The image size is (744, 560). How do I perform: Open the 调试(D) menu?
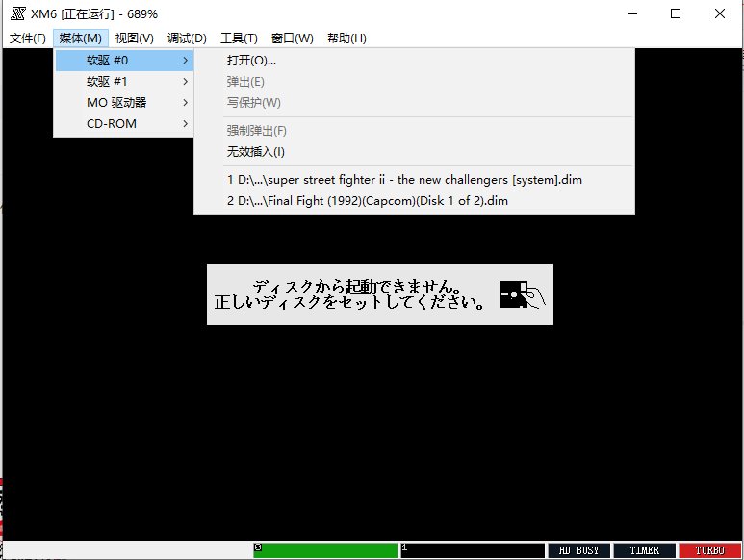[x=187, y=38]
